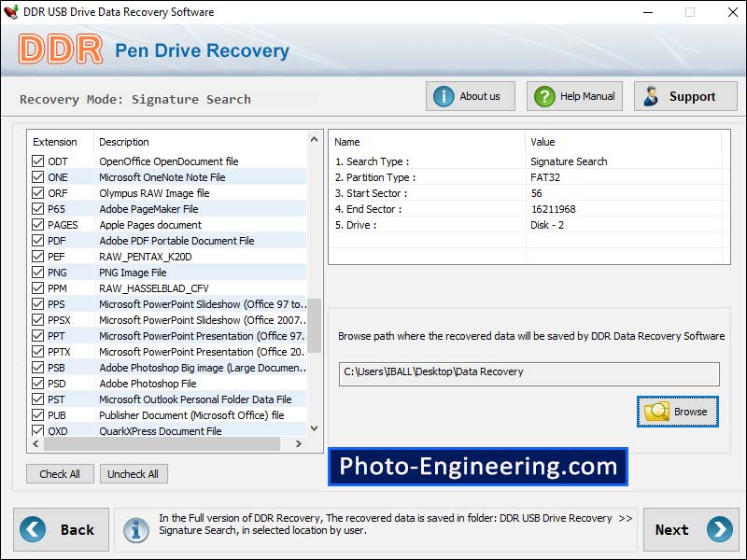Open the Help Manual via green question icon
This screenshot has height=560, width=747.
tap(543, 95)
